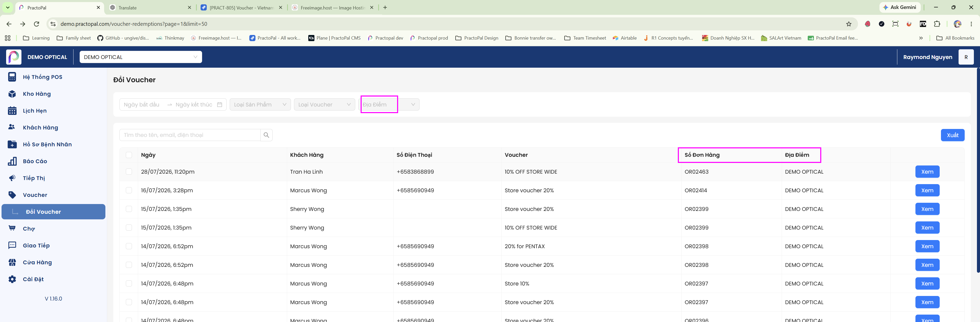Click the Cửa Hàng store icon
Viewport: 980px width, 322px height.
(12, 262)
